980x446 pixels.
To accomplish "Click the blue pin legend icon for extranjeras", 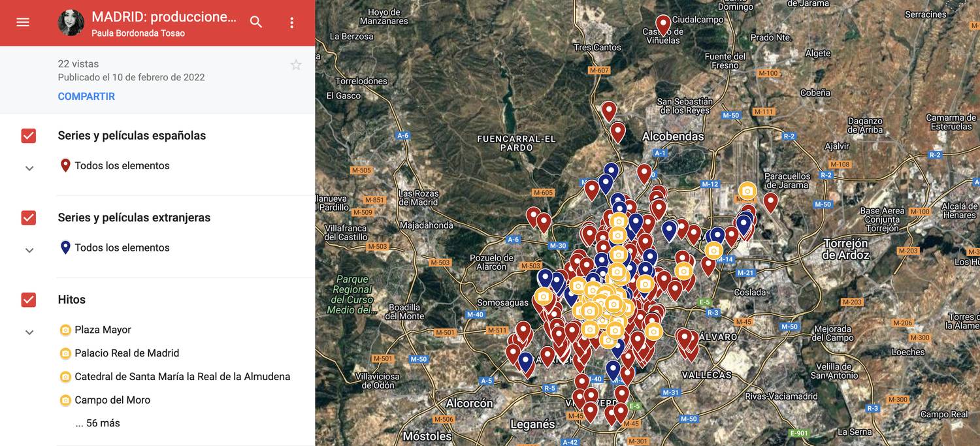I will 65,247.
